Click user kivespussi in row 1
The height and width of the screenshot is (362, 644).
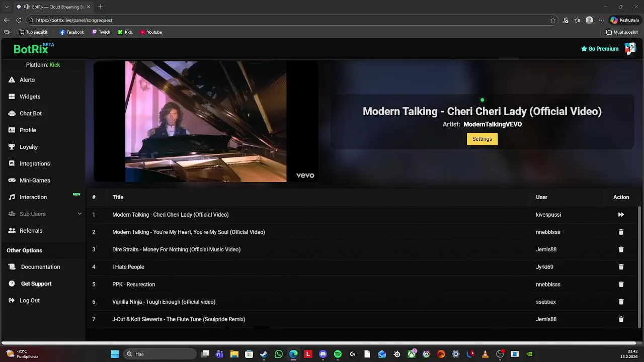point(548,215)
